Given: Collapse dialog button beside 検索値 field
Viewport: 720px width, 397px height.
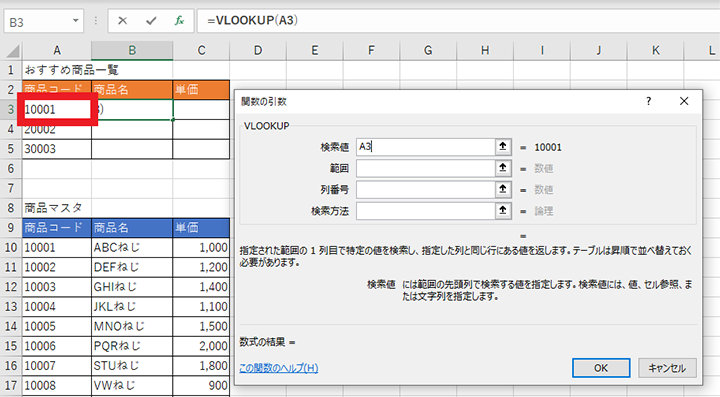Looking at the screenshot, I should pyautogui.click(x=503, y=147).
